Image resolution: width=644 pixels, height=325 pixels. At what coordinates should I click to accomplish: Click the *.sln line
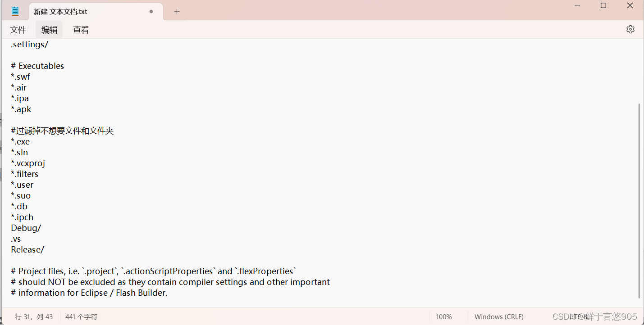tap(19, 152)
